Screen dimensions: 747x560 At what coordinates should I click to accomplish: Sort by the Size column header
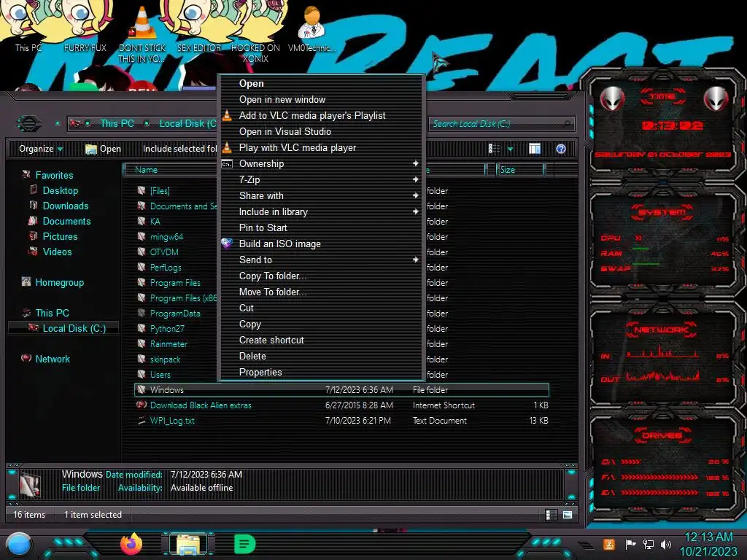coord(519,169)
